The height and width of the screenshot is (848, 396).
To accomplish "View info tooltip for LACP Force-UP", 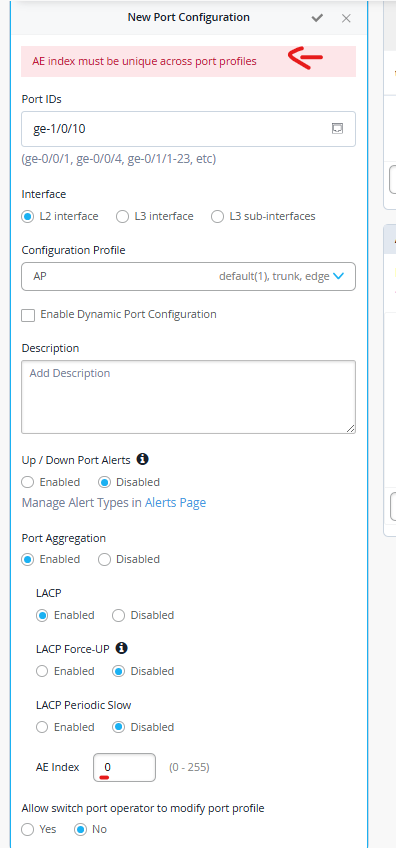I will point(122,647).
